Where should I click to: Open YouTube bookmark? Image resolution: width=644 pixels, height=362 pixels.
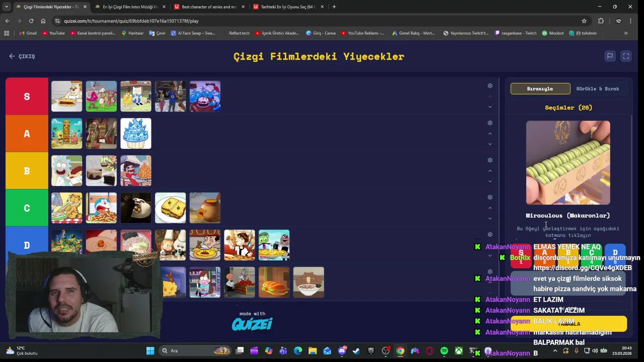click(53, 33)
